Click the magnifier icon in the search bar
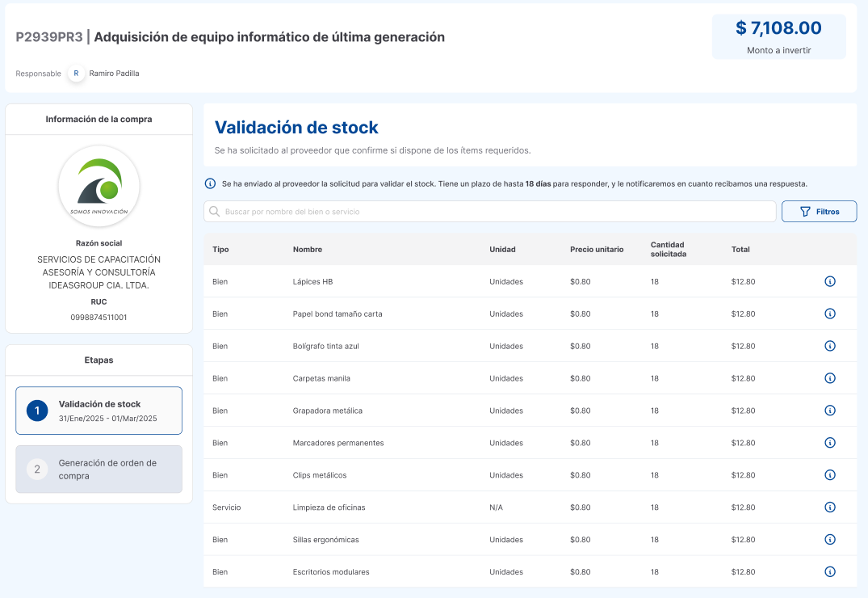 click(214, 211)
